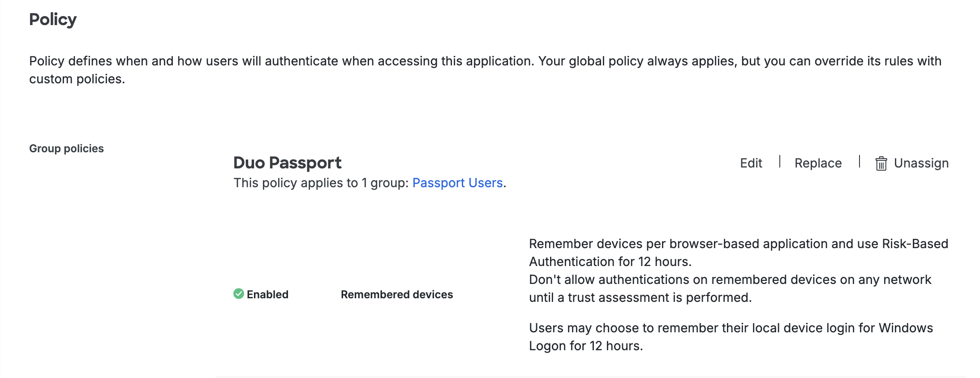
Task: Replace the Duo Passport policy
Action: (818, 163)
